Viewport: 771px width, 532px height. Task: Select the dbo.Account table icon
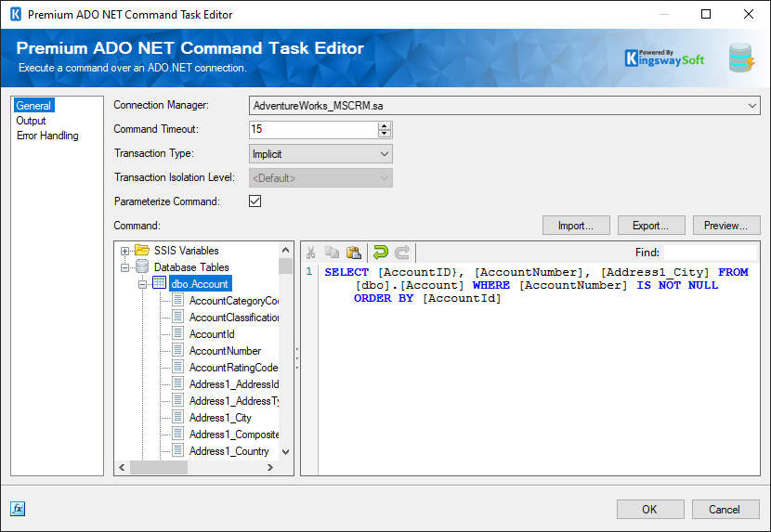[x=159, y=283]
